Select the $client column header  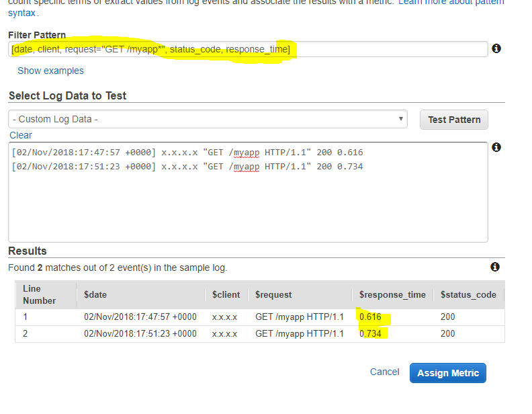226,294
